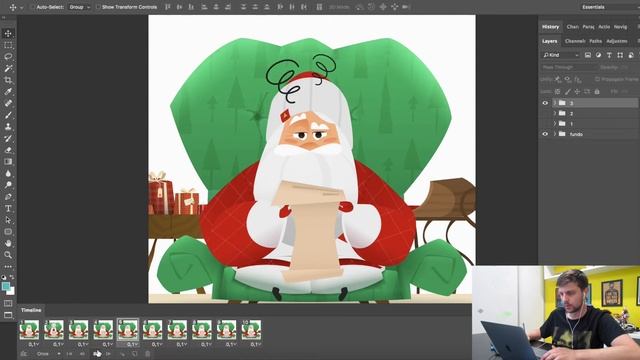Toggle Quick Mask mode icon
The image size is (640, 360).
(8, 303)
